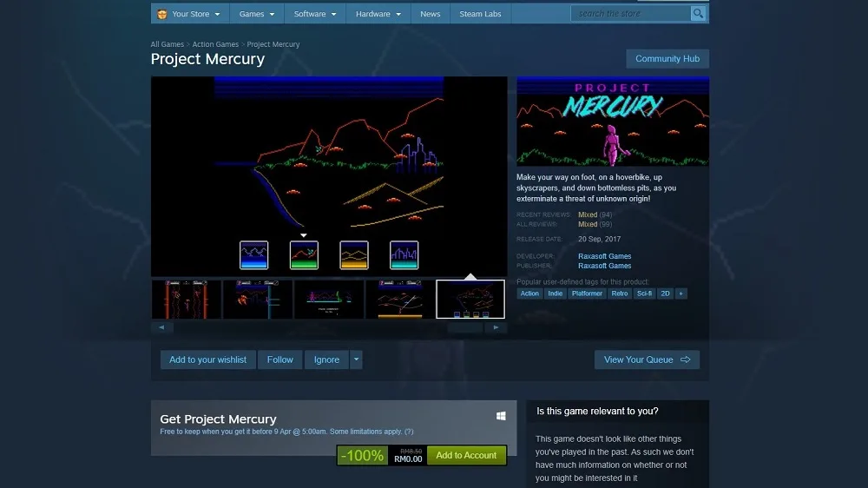The width and height of the screenshot is (868, 488).
Task: Select the Action tag
Action: [x=529, y=293]
